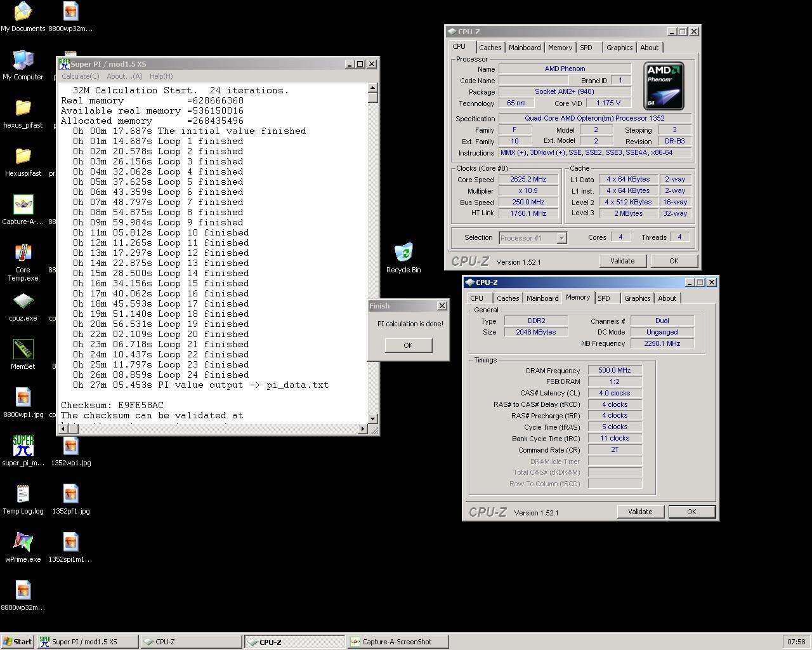This screenshot has height=650, width=812.
Task: Click the AMD Phenom logo in CPU-Z
Action: coord(664,86)
